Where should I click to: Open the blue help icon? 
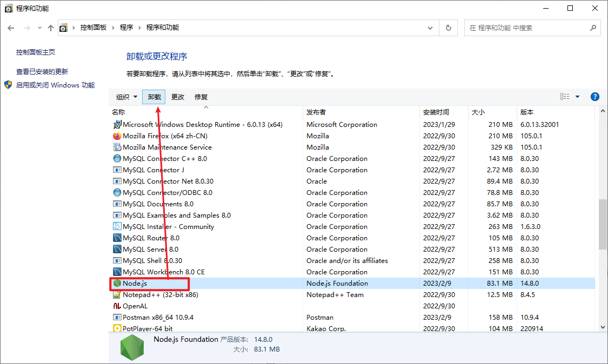595,97
